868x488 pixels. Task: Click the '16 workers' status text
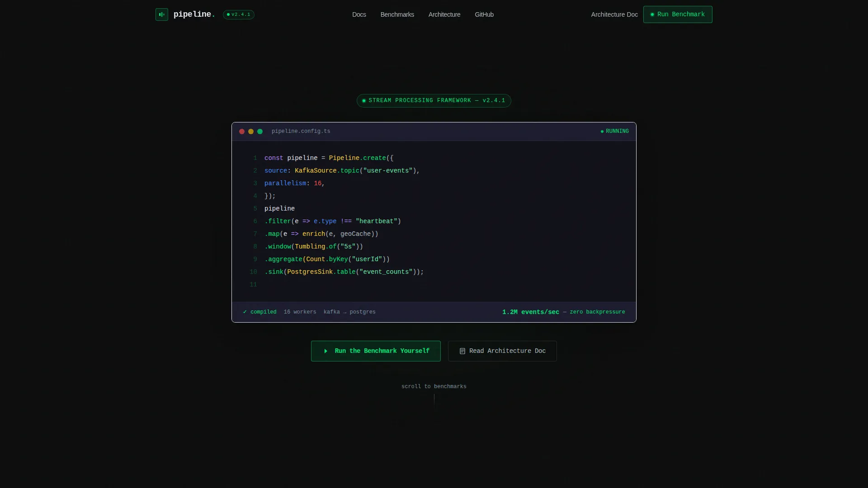[x=300, y=312]
